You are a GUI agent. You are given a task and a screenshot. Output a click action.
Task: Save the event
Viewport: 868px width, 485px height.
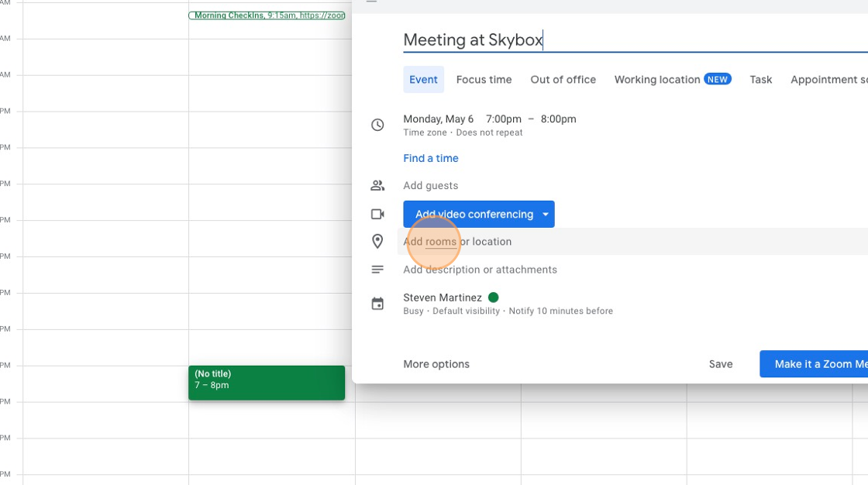tap(721, 364)
